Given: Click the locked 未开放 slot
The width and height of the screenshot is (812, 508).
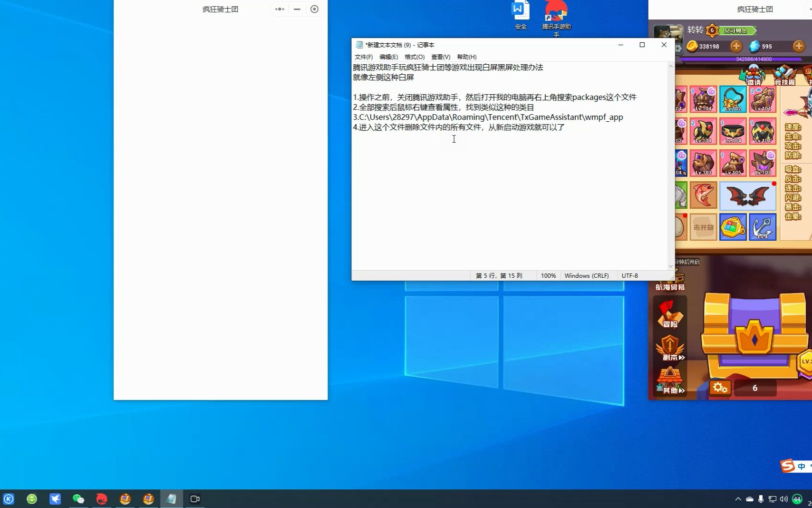Looking at the screenshot, I should 703,227.
